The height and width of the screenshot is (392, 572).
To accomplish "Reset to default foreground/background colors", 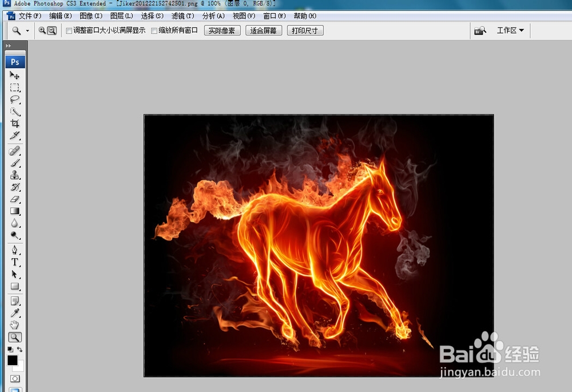I will [10, 349].
